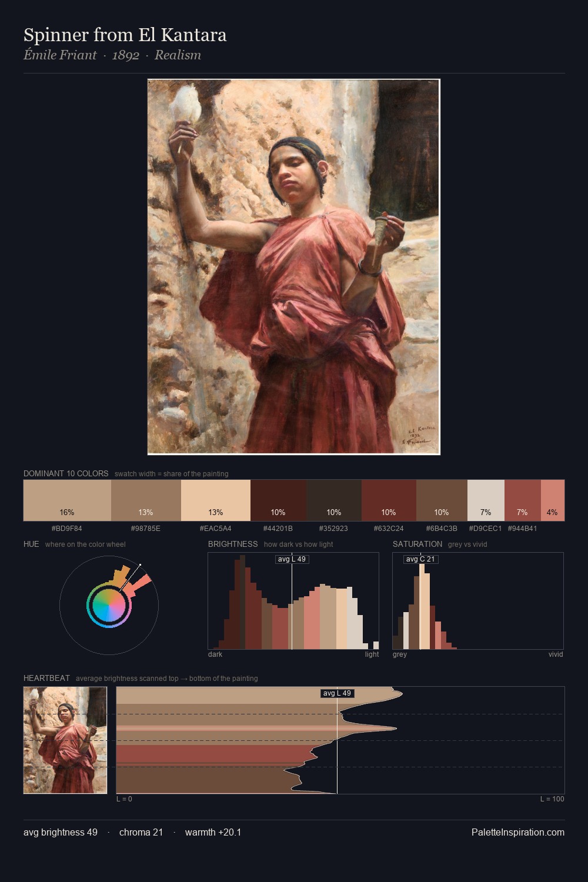Click the DOMINANT 10 COLORS heading
The height and width of the screenshot is (882, 588).
pos(66,474)
